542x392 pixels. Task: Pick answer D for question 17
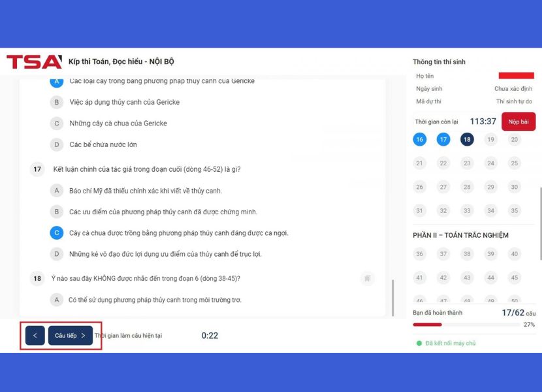click(57, 254)
